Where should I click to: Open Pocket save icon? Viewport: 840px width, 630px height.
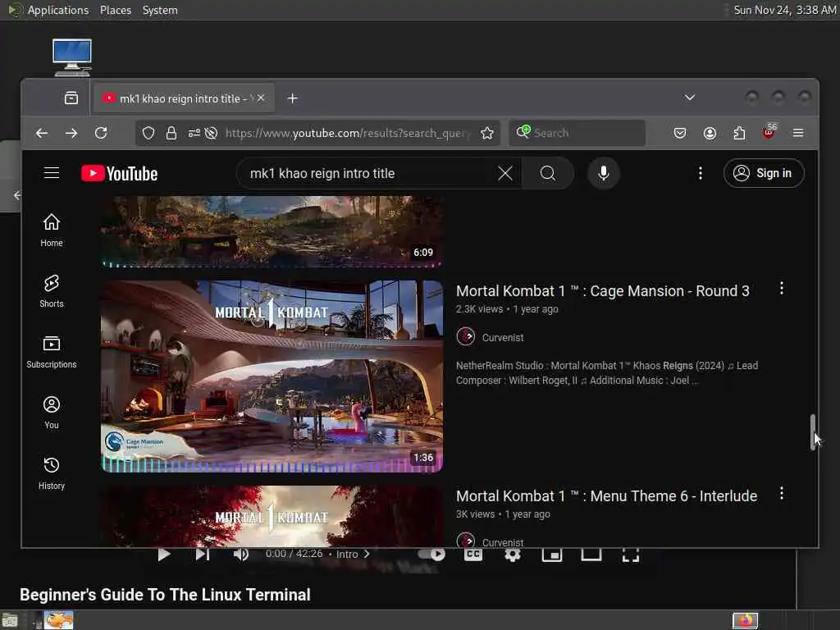point(680,133)
